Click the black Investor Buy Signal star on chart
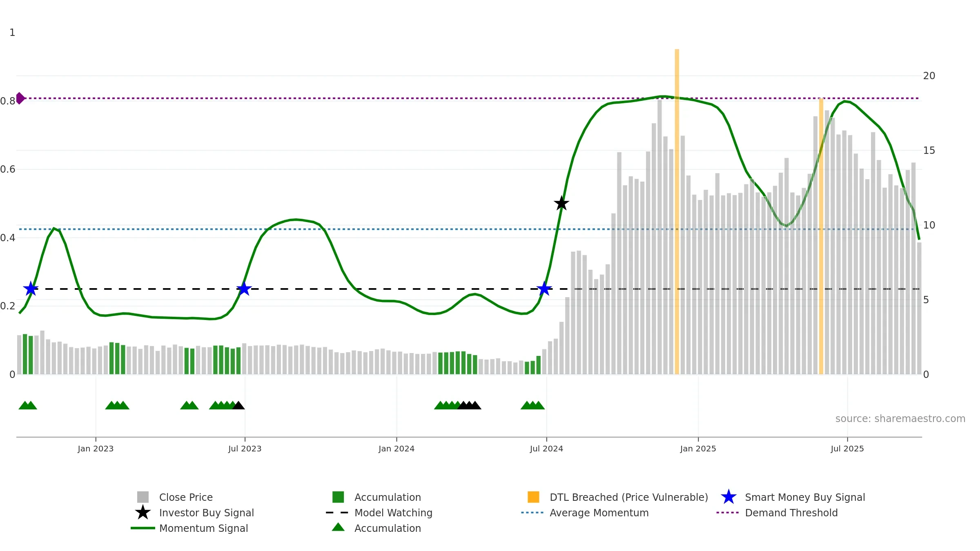The height and width of the screenshot is (551, 980). click(x=561, y=203)
